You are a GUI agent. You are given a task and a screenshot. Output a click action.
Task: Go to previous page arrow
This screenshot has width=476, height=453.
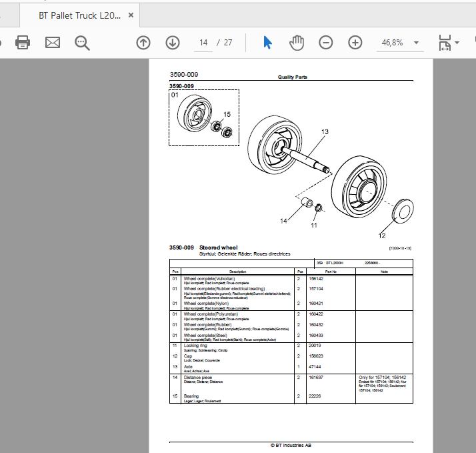pos(143,43)
